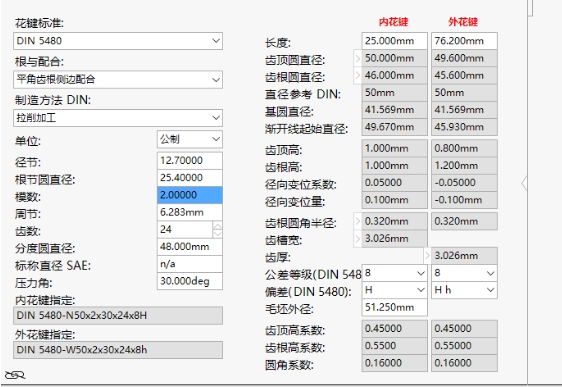Screen dimensions: 562x387
Task: Open the 制造方法 DIN 拉削加工 dropdown
Action: [118, 118]
